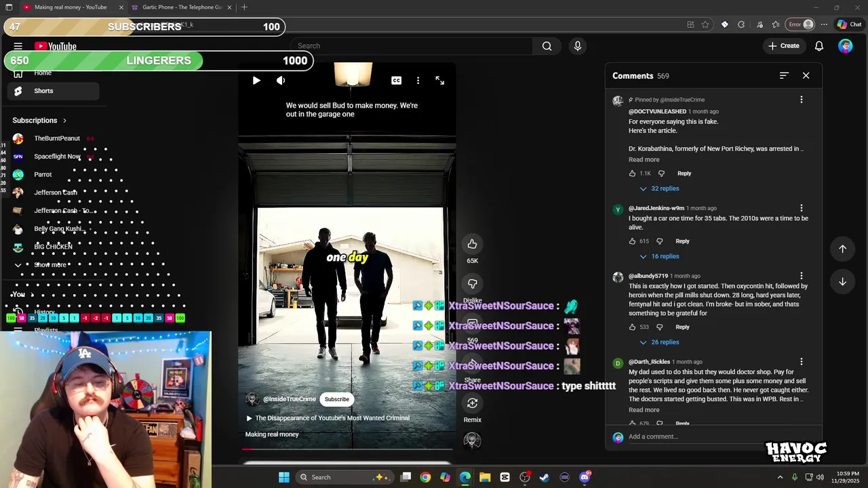Screen dimensions: 868x488
Task: Open options menu for JaredJenkins comment
Action: coord(801,208)
